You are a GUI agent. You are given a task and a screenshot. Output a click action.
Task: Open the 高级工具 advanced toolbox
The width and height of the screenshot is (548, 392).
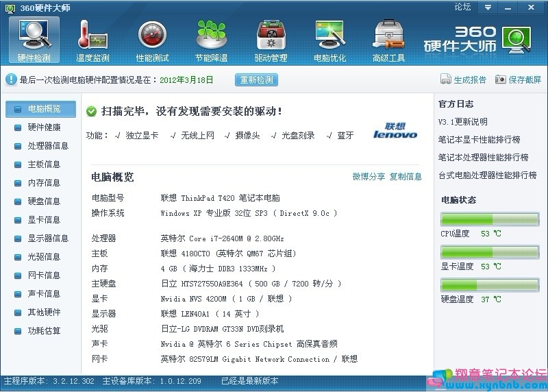point(388,40)
